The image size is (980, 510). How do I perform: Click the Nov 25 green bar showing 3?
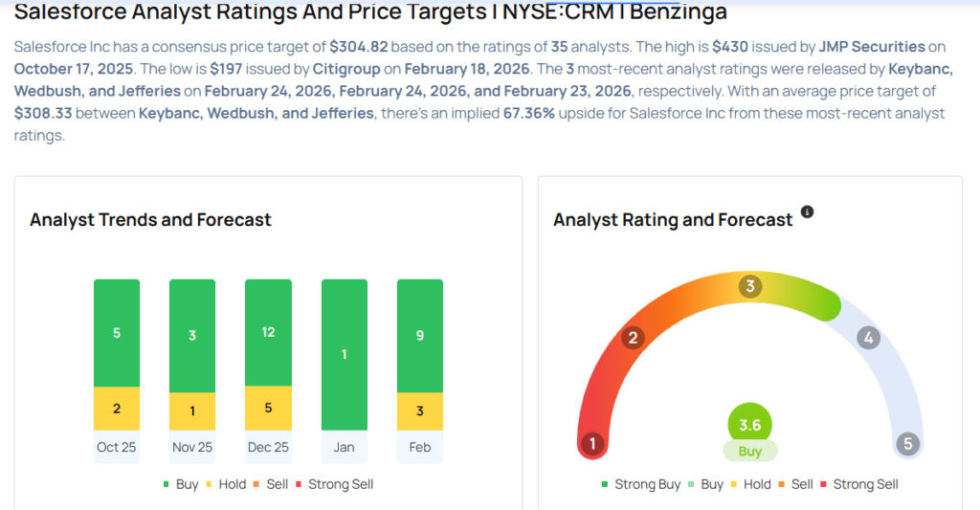pyautogui.click(x=192, y=335)
